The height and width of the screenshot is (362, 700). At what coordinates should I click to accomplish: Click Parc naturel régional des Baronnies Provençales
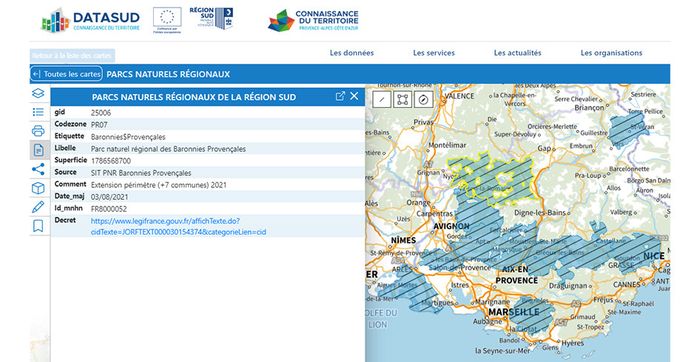click(x=168, y=149)
